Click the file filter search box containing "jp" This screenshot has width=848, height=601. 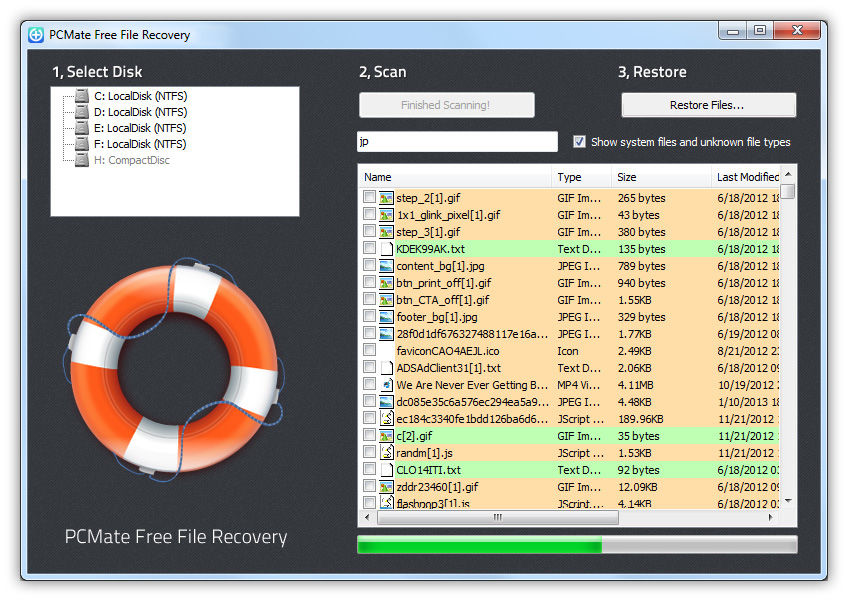(458, 142)
